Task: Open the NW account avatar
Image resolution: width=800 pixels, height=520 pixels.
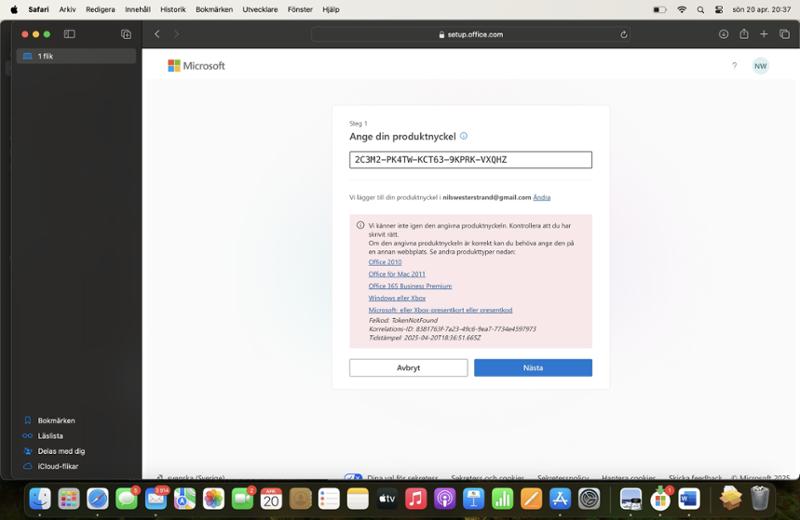Action: point(760,66)
